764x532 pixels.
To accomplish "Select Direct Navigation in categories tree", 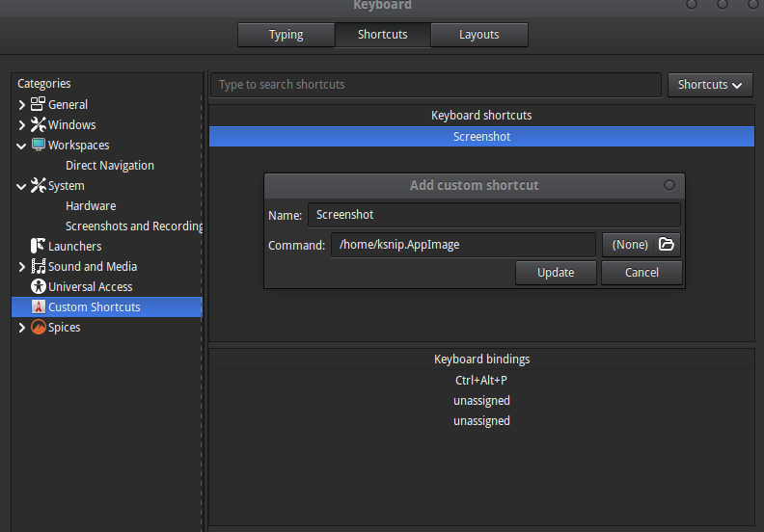I will (109, 165).
